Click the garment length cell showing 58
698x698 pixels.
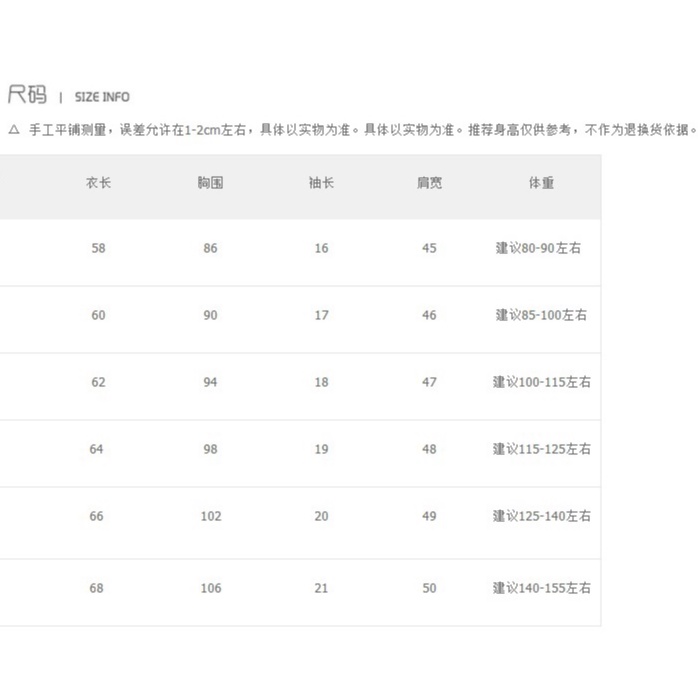click(x=98, y=248)
